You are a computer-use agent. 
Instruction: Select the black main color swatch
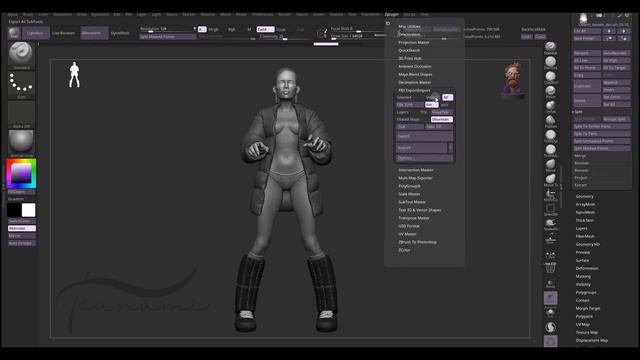point(14,210)
